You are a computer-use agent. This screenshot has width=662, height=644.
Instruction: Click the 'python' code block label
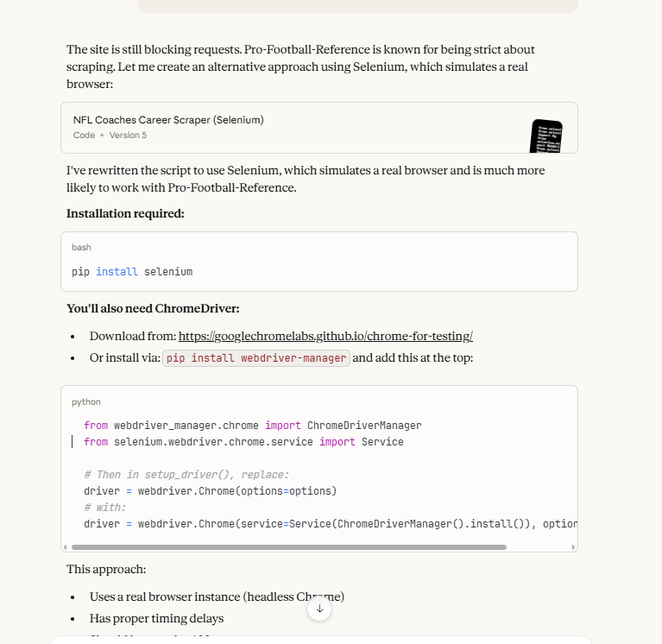86,402
